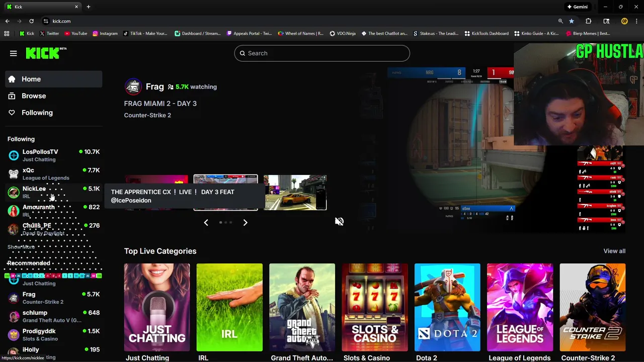The width and height of the screenshot is (644, 362).
Task: Open KickTools Dashboard bookmark
Action: 487,34
